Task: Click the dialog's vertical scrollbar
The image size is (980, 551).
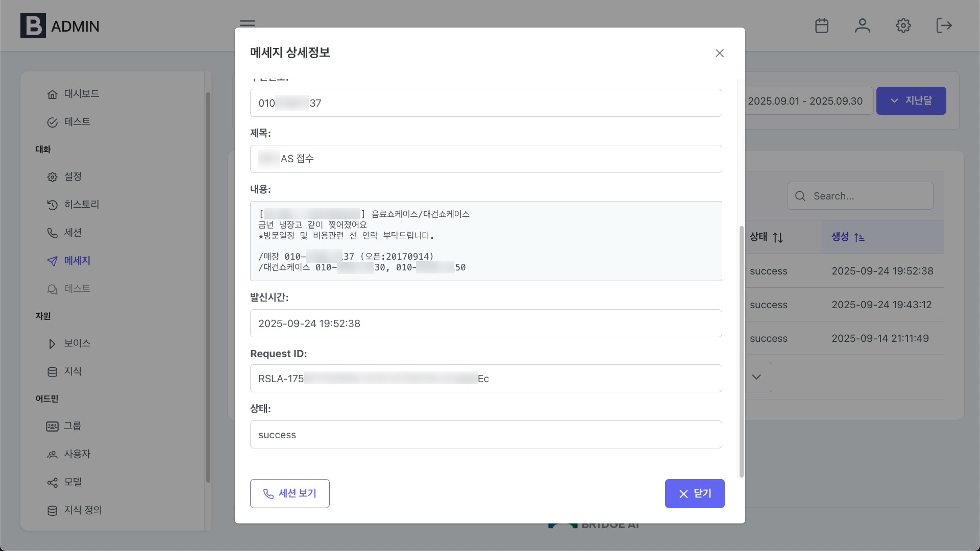Action: [x=741, y=352]
